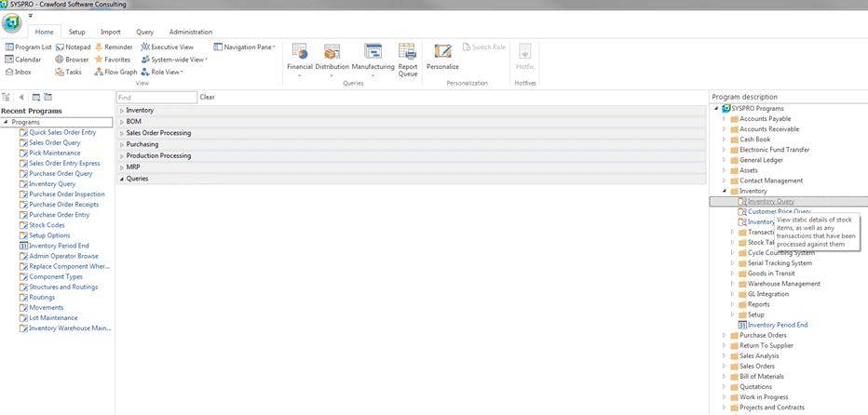
Task: Switch to the Home tab
Action: point(45,32)
